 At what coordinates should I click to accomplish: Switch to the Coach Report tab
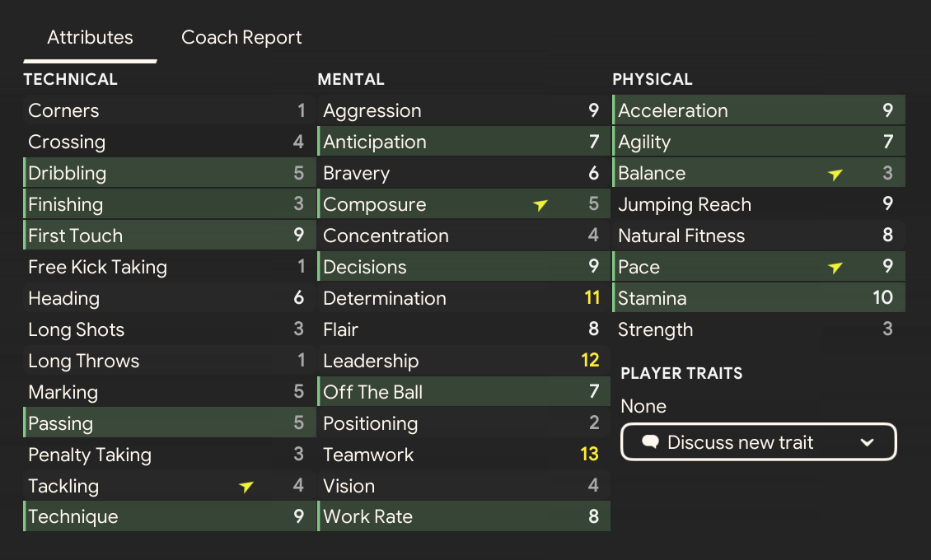[x=241, y=38]
